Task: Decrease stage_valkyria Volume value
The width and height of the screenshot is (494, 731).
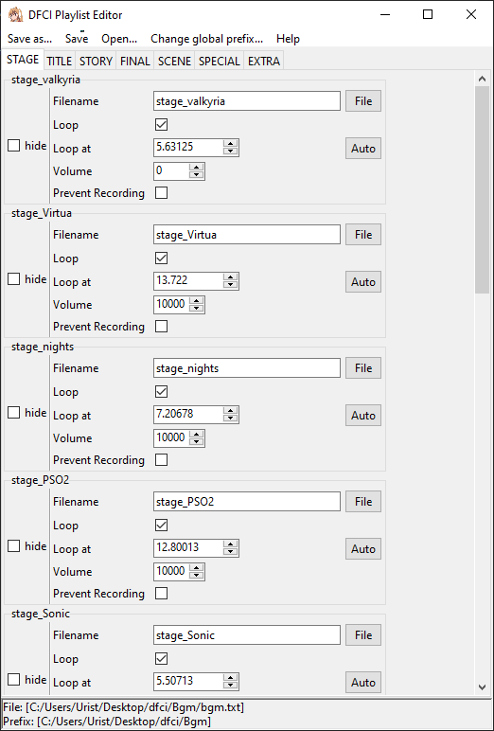Action: click(x=196, y=175)
